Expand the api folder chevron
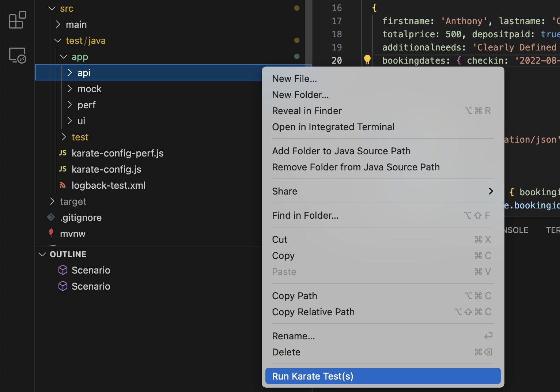This screenshot has height=392, width=560. pyautogui.click(x=69, y=72)
